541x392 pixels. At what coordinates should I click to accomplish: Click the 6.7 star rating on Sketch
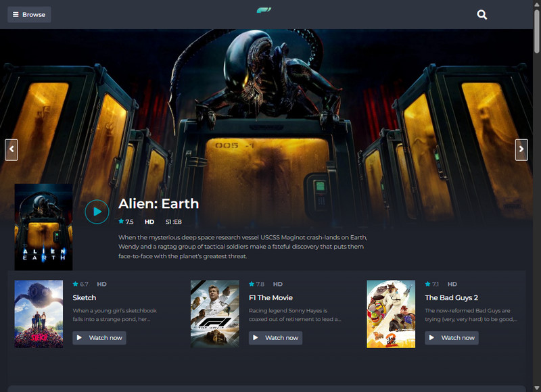click(x=80, y=284)
